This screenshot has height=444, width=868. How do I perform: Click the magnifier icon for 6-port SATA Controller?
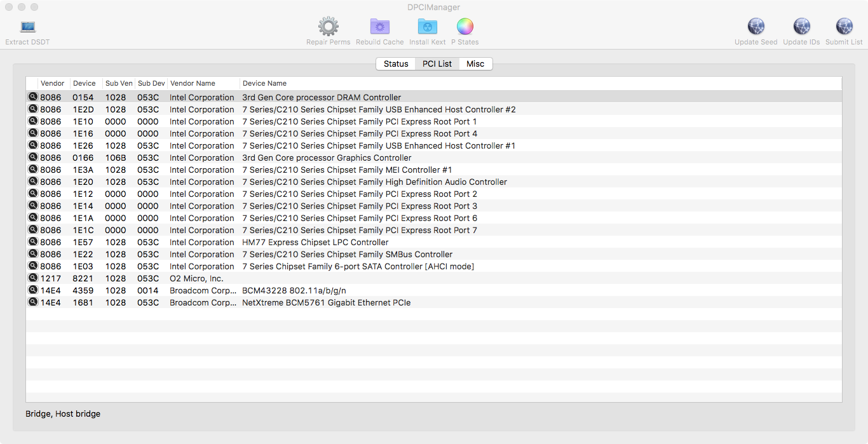point(33,266)
